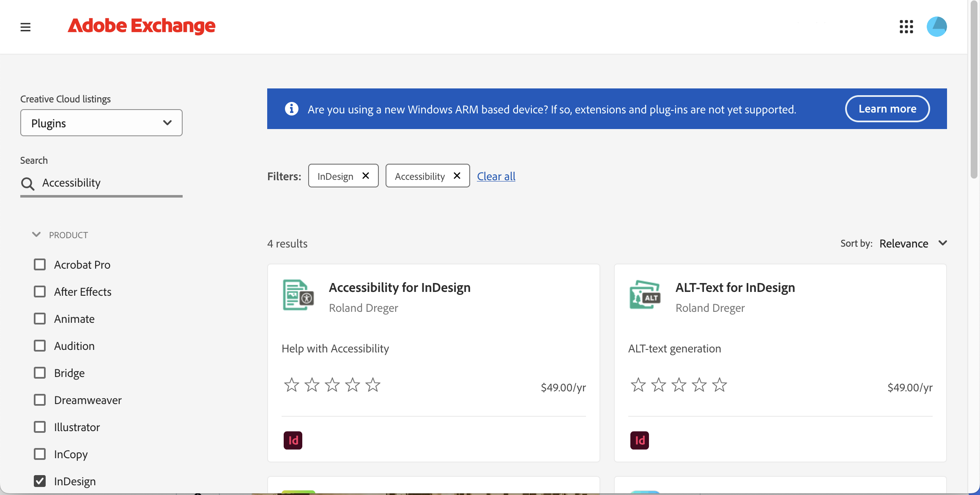Click fifth star on ALT-Text for InDesign card
Image resolution: width=980 pixels, height=495 pixels.
click(x=720, y=385)
